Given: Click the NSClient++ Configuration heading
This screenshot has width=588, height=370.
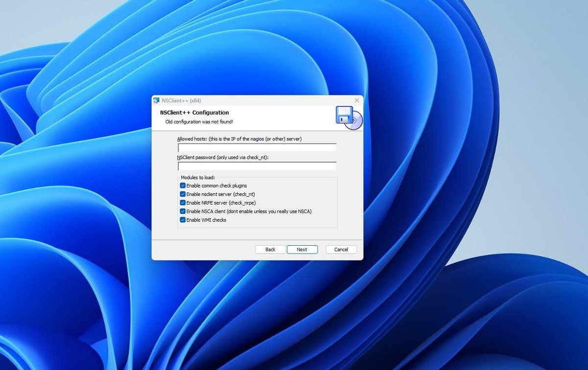Looking at the screenshot, I should [194, 113].
